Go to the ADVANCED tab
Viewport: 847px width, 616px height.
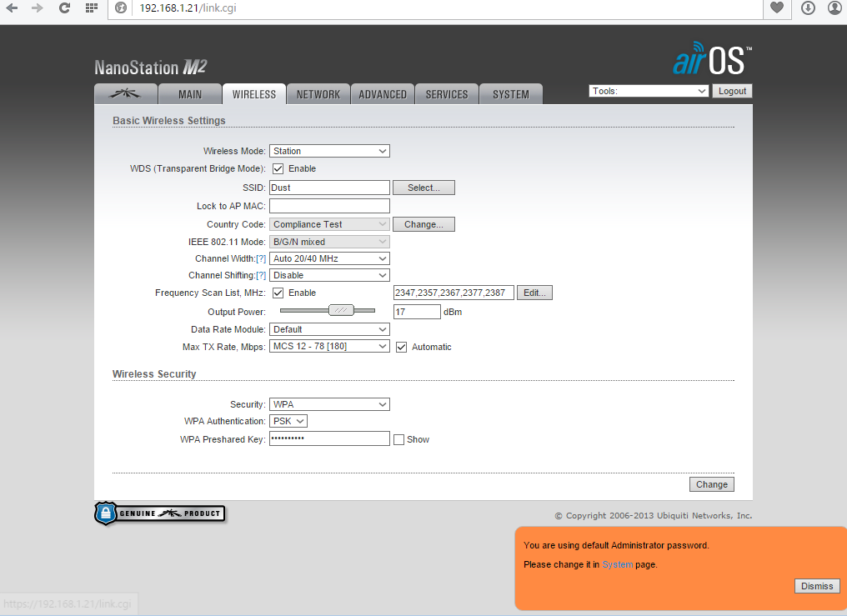pyautogui.click(x=383, y=94)
